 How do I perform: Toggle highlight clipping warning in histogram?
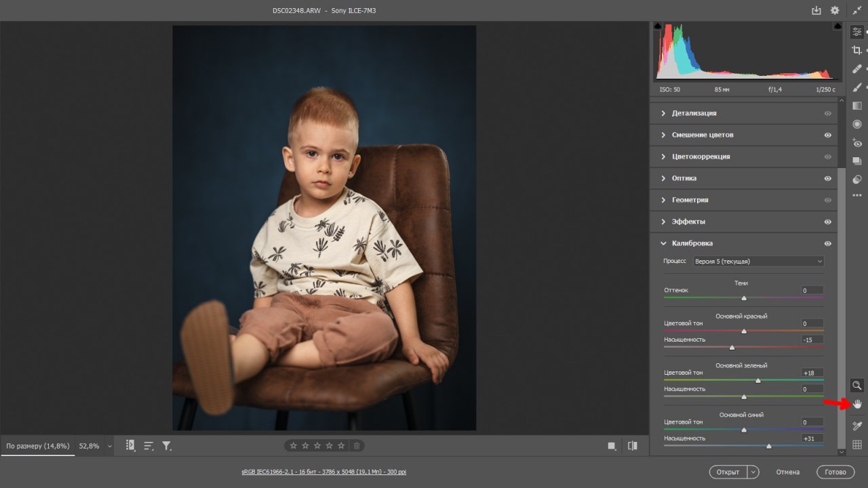click(838, 26)
